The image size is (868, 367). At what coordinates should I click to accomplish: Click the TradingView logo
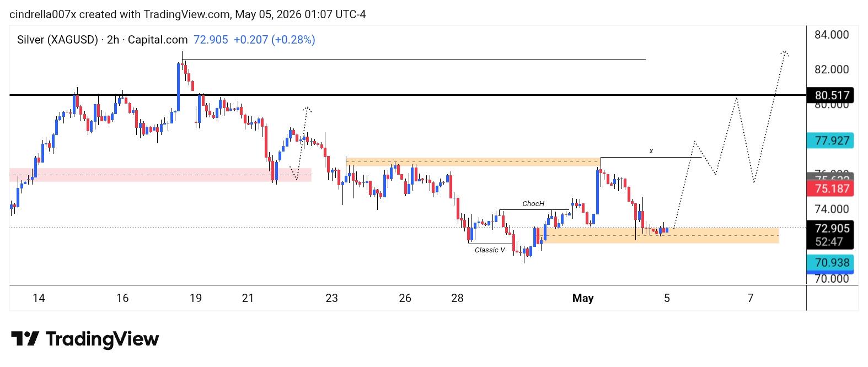pyautogui.click(x=85, y=338)
